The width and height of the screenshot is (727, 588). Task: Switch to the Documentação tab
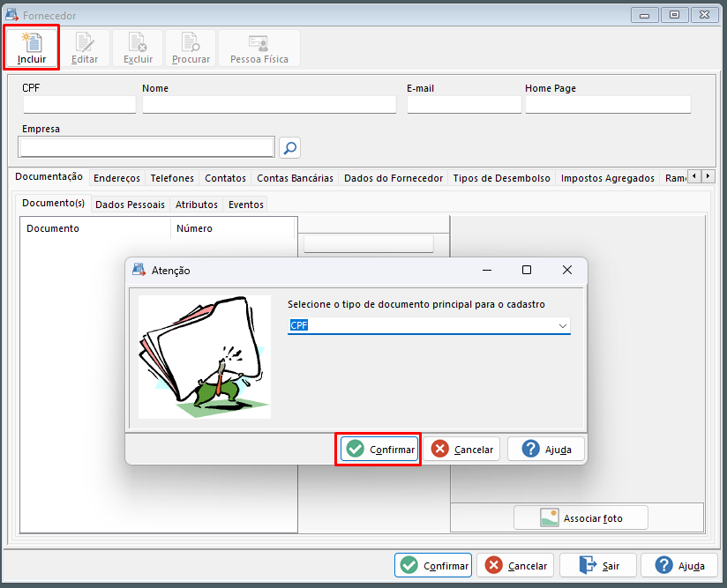tap(49, 176)
